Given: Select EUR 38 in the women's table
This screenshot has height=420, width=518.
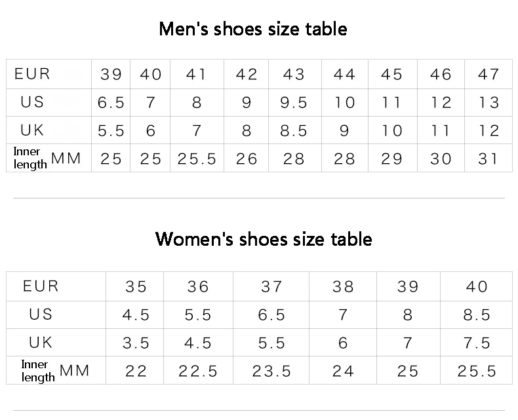Looking at the screenshot, I should click(x=343, y=287).
